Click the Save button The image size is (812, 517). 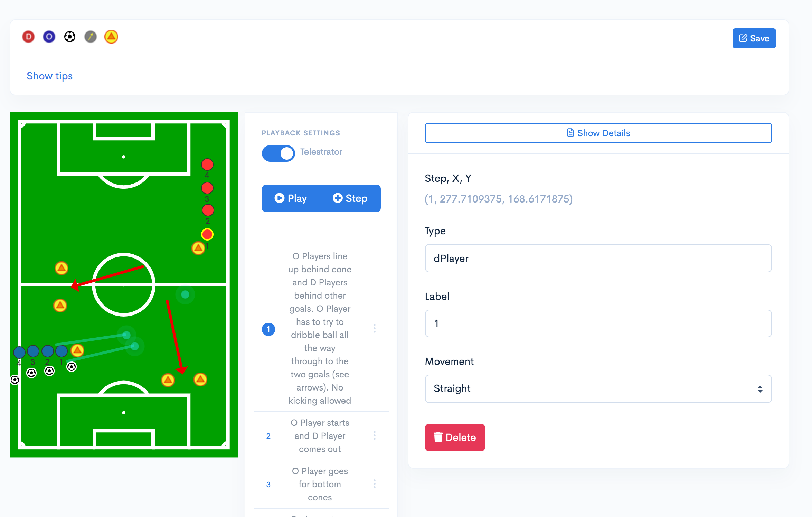click(754, 38)
